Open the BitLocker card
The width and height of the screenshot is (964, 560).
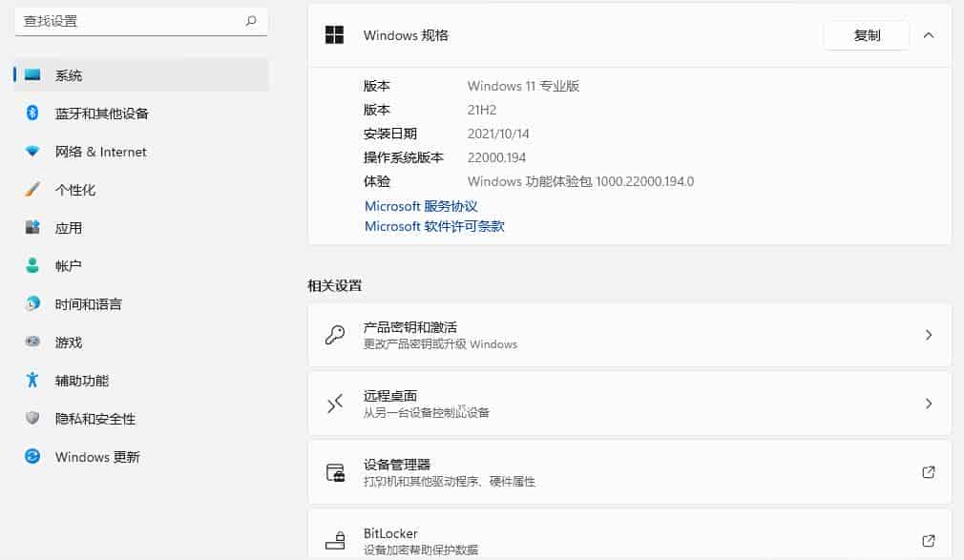click(630, 535)
